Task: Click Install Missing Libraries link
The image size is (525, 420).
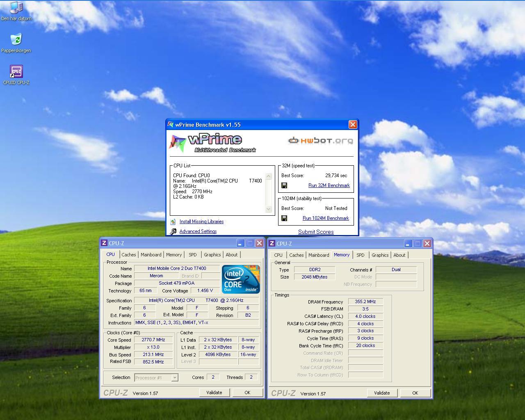Action: pos(201,221)
